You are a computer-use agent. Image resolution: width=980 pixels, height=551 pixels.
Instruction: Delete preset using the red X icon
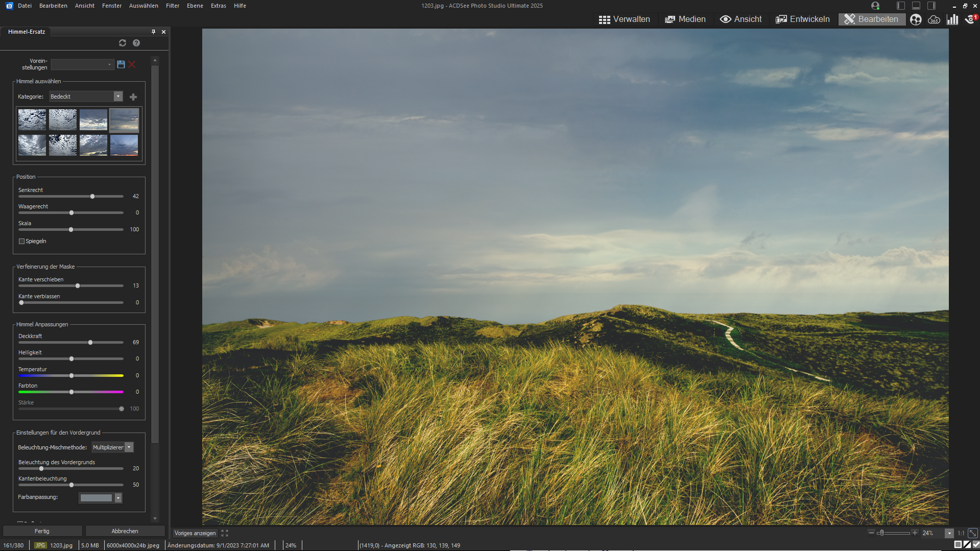132,64
